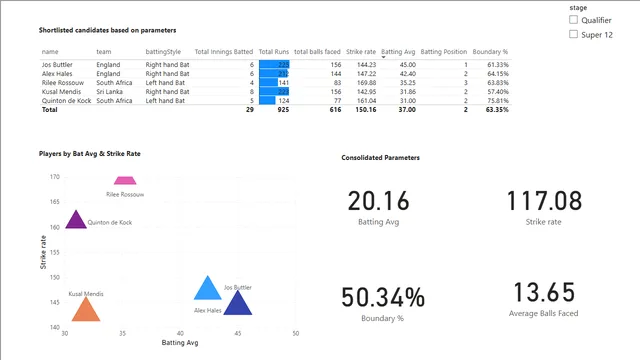The image size is (640, 360).
Task: Check the Super 12 stage checkbox
Action: 573,34
